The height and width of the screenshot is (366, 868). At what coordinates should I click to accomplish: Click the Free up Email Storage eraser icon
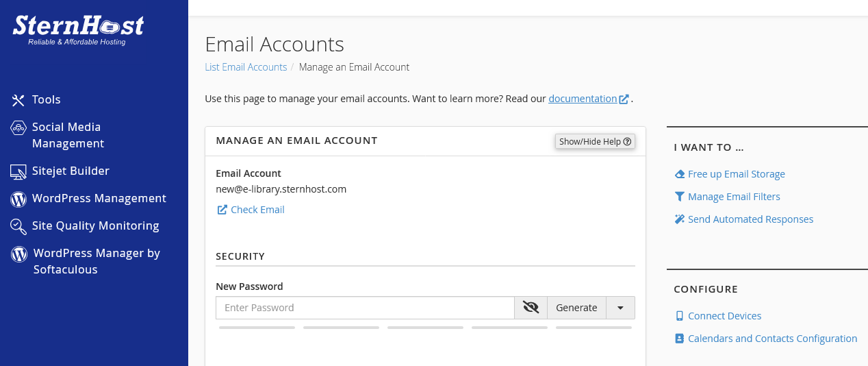coord(679,174)
